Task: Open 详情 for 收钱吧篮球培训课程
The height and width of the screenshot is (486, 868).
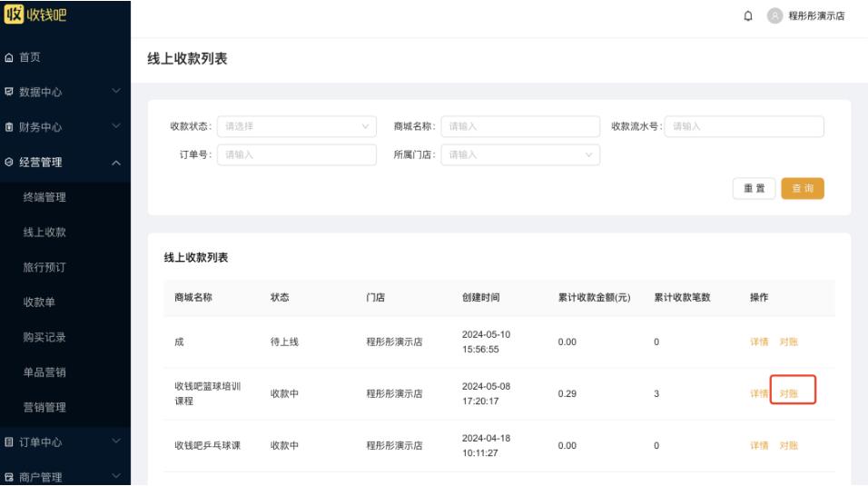Action: coord(759,393)
